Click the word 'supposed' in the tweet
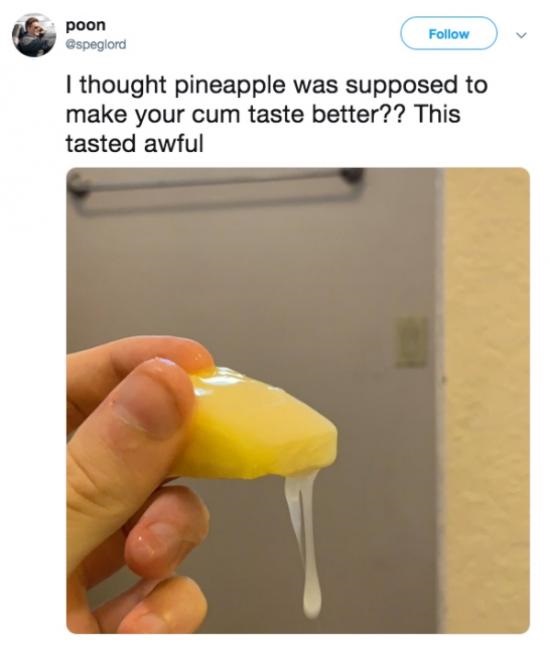Image resolution: width=550 pixels, height=646 pixels. click(401, 87)
